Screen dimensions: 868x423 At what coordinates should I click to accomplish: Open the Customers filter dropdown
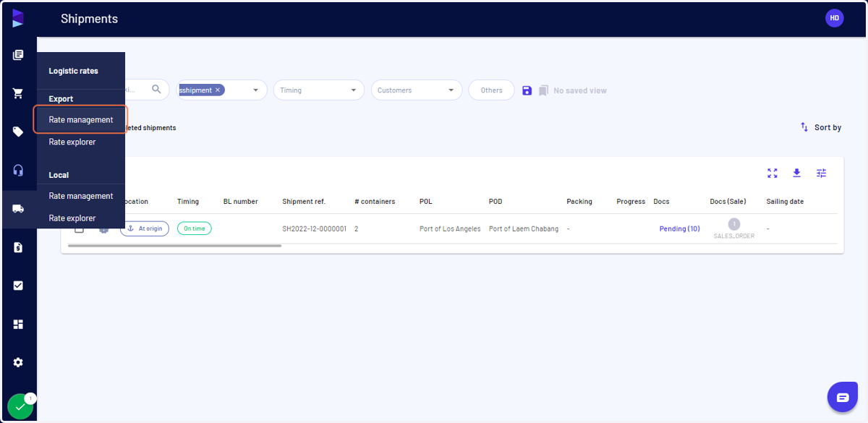pos(417,90)
